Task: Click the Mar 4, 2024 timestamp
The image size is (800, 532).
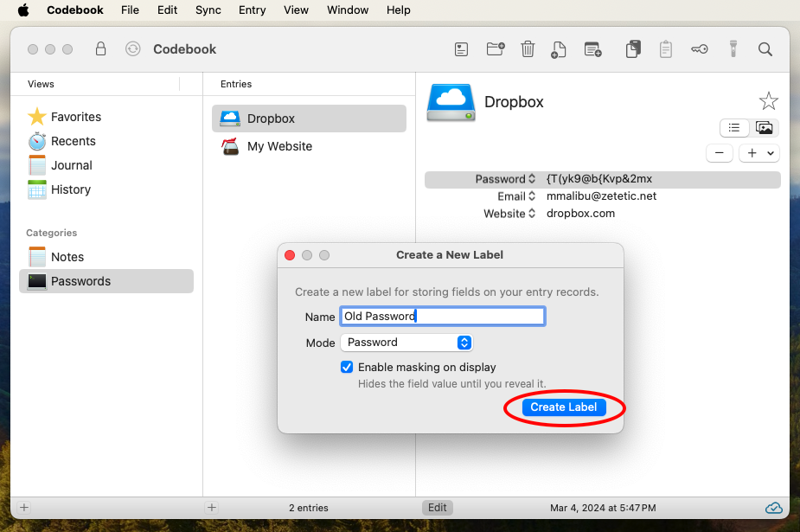Action: coord(603,508)
